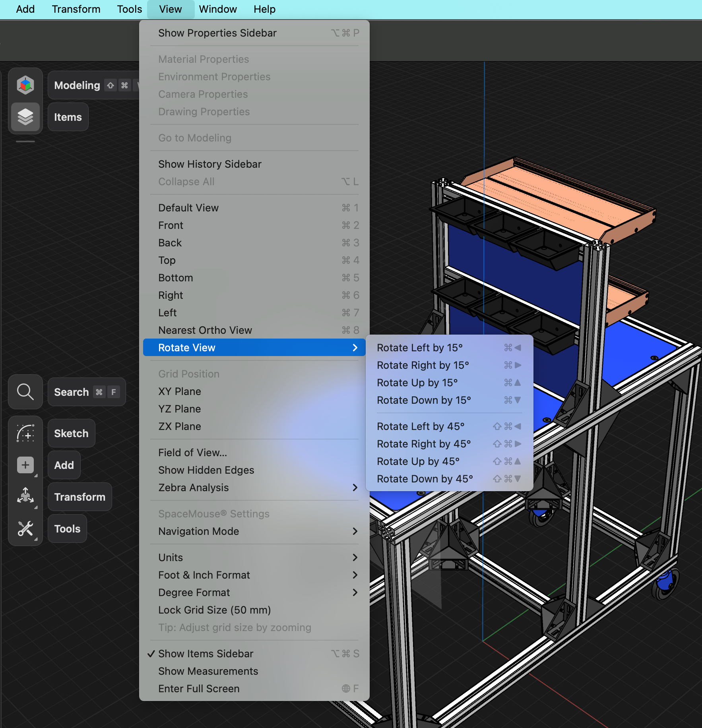Screen dimensions: 702x728
Task: Open the Transform menu in menu bar
Action: [76, 9]
